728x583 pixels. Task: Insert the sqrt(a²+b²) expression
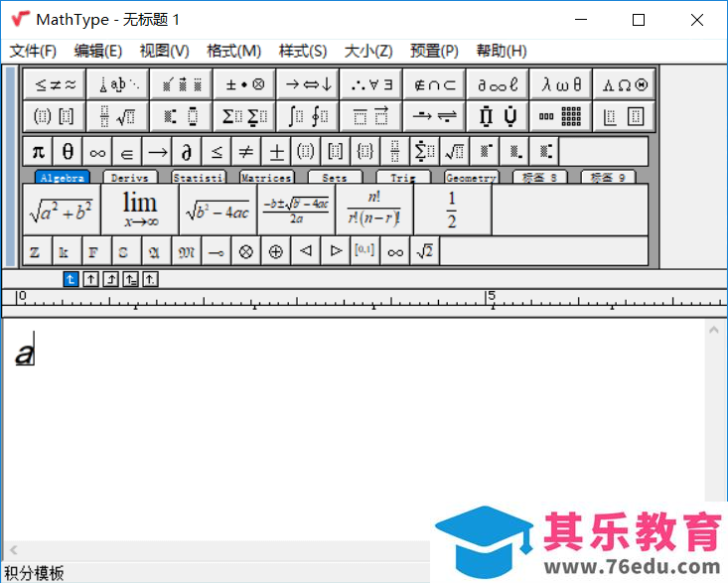click(62, 210)
